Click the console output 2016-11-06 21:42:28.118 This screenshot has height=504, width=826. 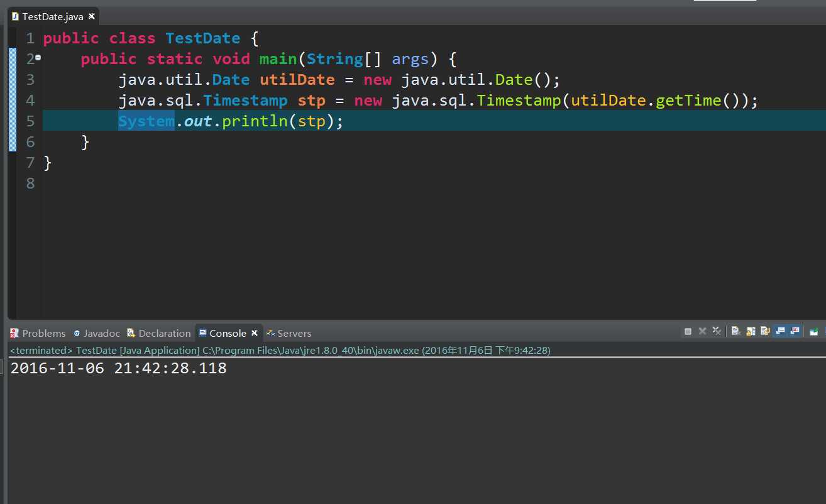[119, 368]
